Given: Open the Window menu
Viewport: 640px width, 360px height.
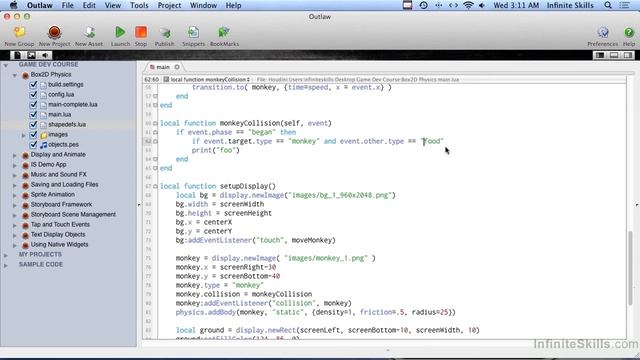Looking at the screenshot, I should (203, 5).
